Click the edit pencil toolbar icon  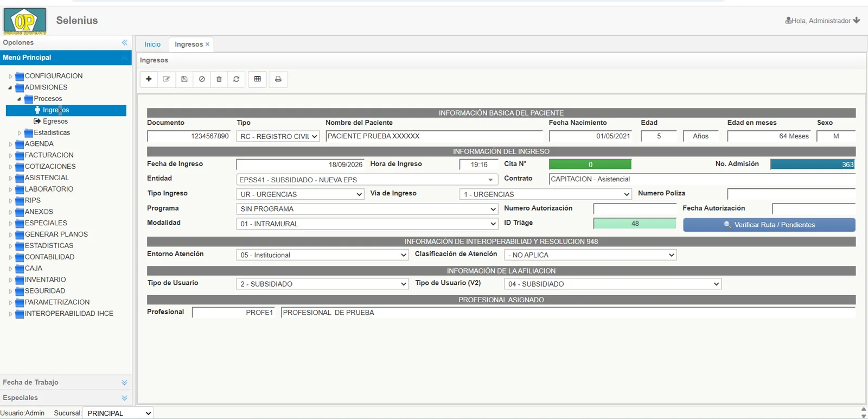167,79
